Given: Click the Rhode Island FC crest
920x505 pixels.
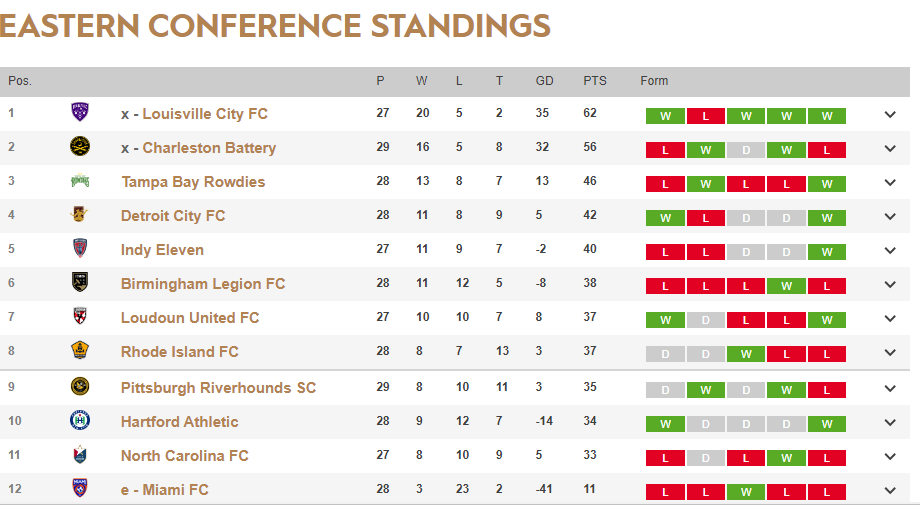Looking at the screenshot, I should pos(80,351).
